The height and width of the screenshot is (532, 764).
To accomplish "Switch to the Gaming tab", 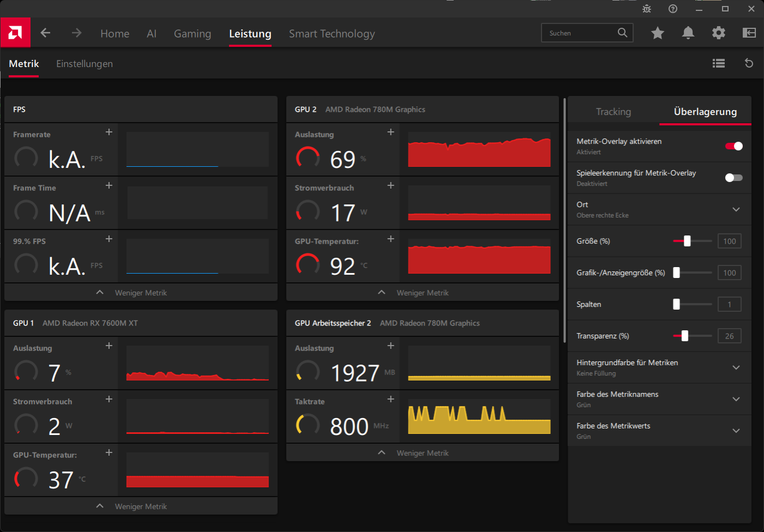I will click(x=192, y=34).
